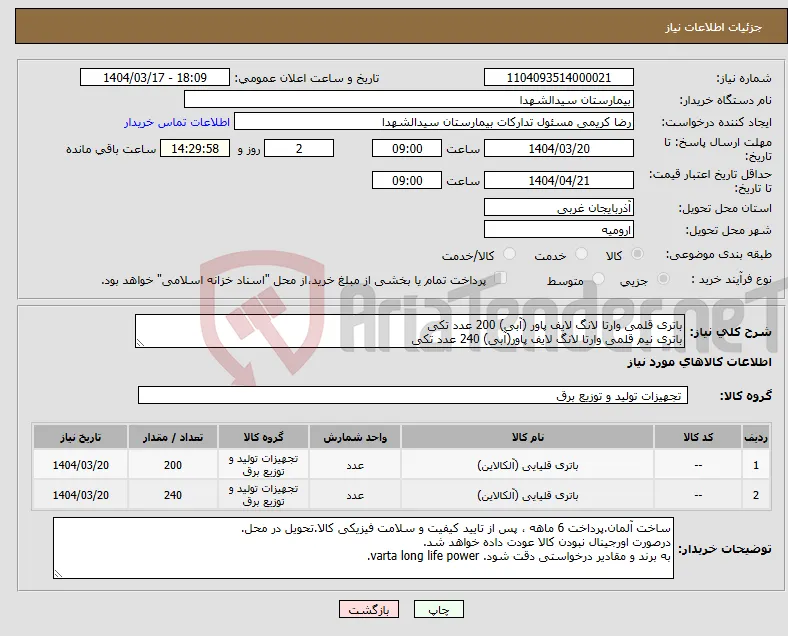Screen dimensions: 788x636
Task: Click the نام کالا column header
Action: (527, 437)
